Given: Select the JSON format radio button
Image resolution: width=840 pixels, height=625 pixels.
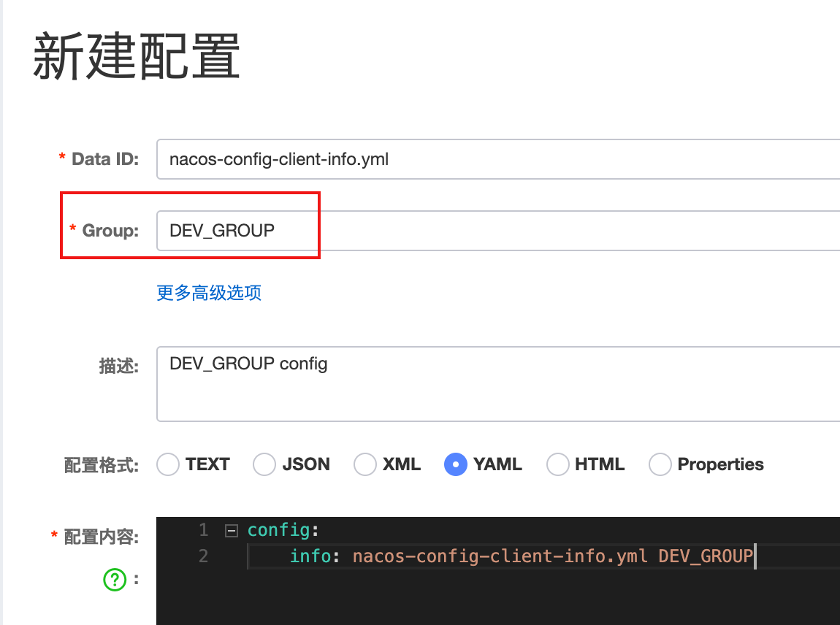Looking at the screenshot, I should [x=264, y=464].
